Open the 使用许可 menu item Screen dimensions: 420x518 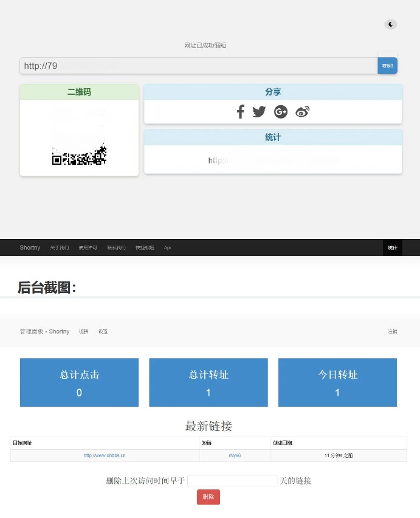pos(88,247)
